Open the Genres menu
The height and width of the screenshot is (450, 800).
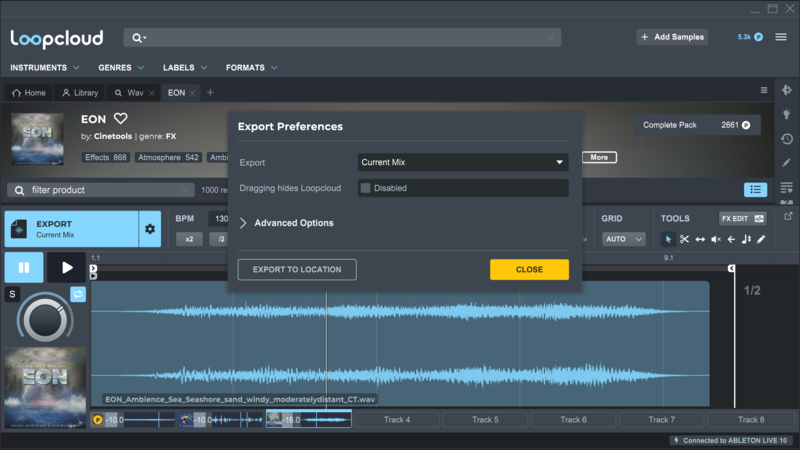coord(121,68)
